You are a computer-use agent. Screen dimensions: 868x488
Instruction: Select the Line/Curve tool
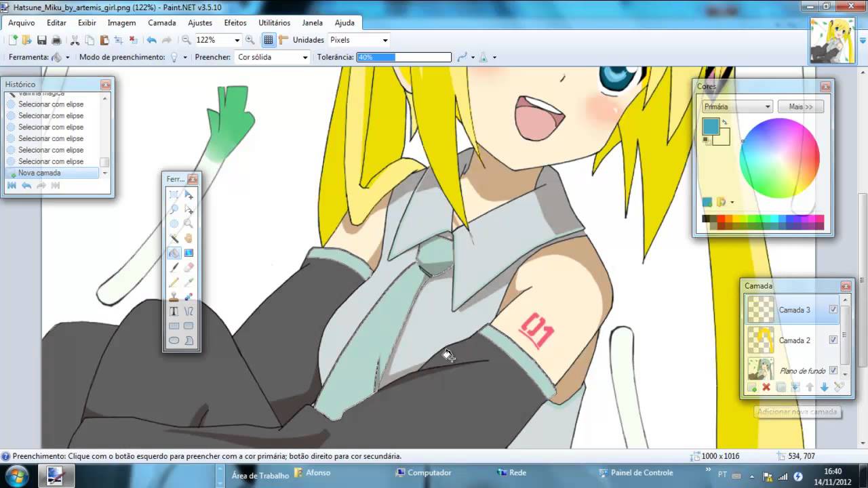[x=189, y=311]
